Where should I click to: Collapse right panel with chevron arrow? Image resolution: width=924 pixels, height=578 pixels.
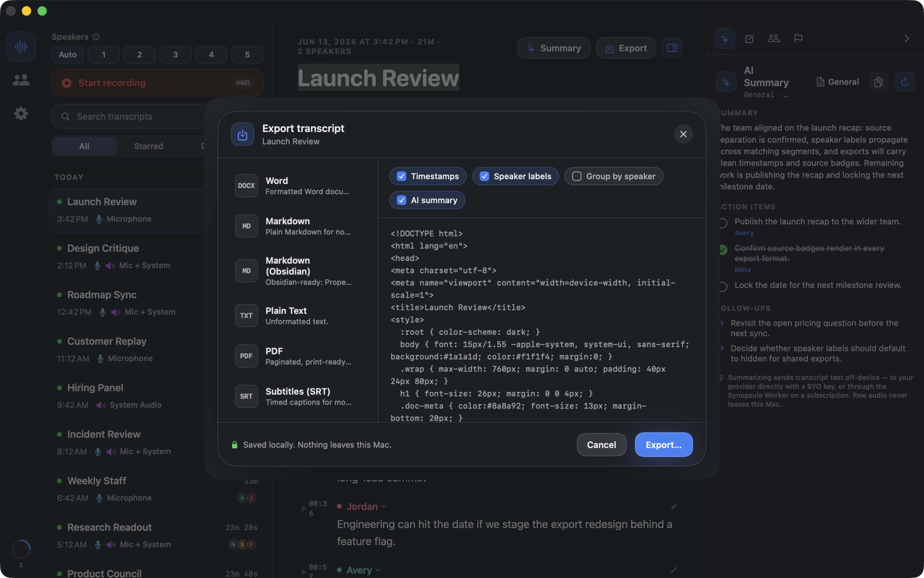click(907, 39)
